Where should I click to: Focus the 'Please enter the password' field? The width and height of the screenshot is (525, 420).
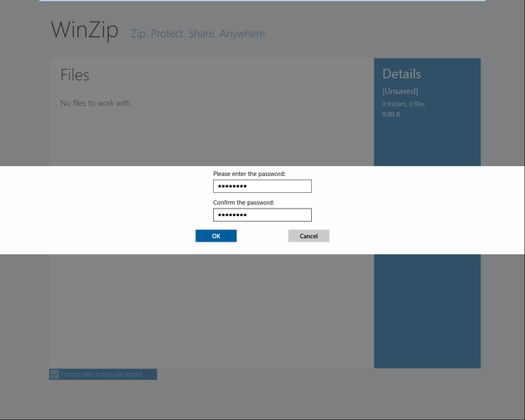pyautogui.click(x=262, y=186)
